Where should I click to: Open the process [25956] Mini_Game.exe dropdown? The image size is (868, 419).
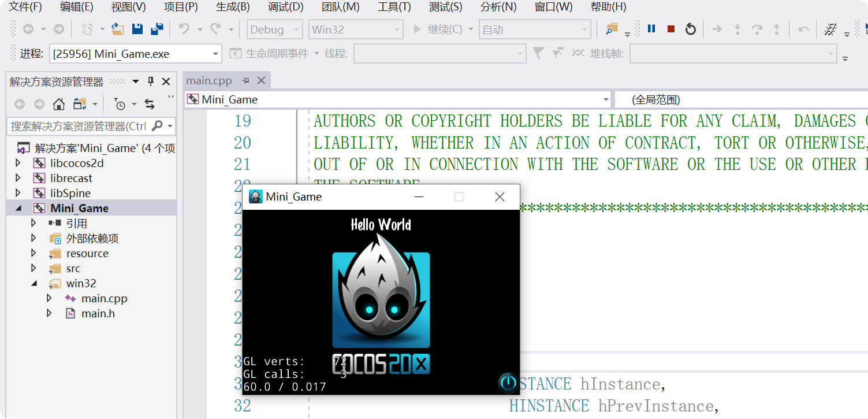pos(136,54)
